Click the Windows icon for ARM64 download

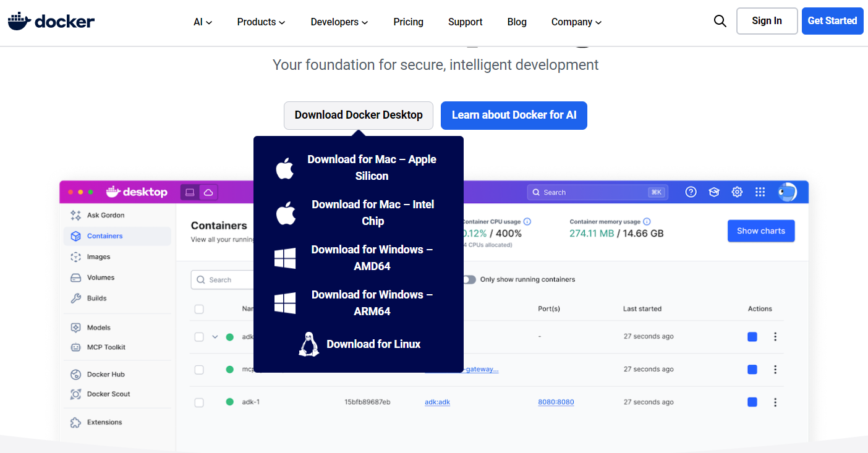(285, 303)
